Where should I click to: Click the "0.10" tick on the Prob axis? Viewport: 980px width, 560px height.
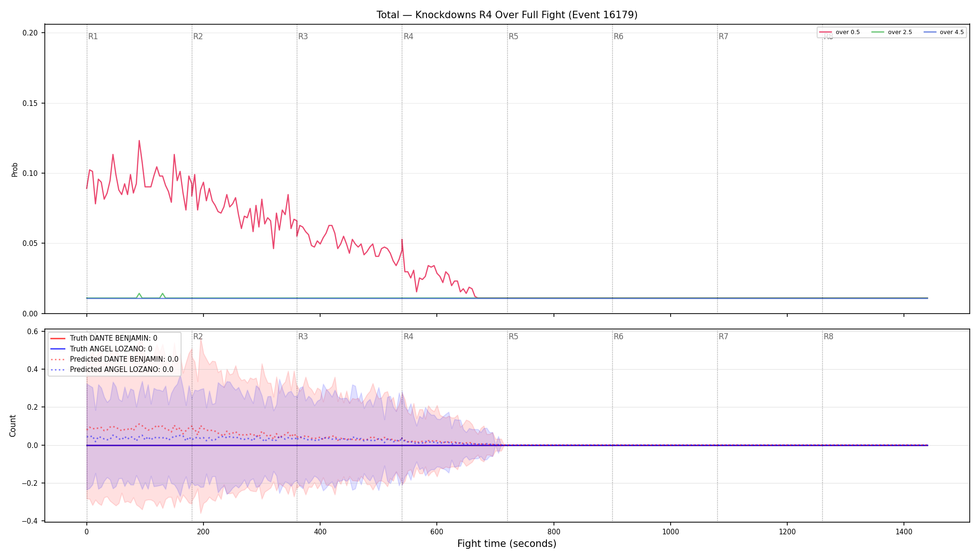click(30, 173)
